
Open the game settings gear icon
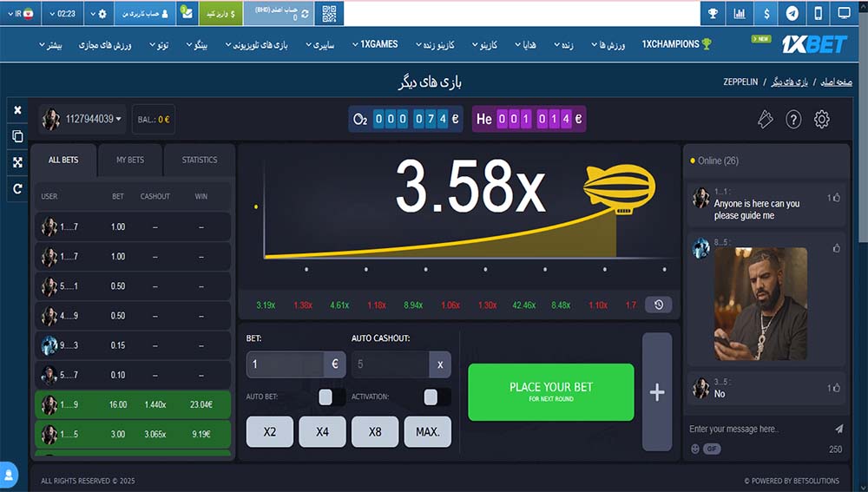coord(821,119)
